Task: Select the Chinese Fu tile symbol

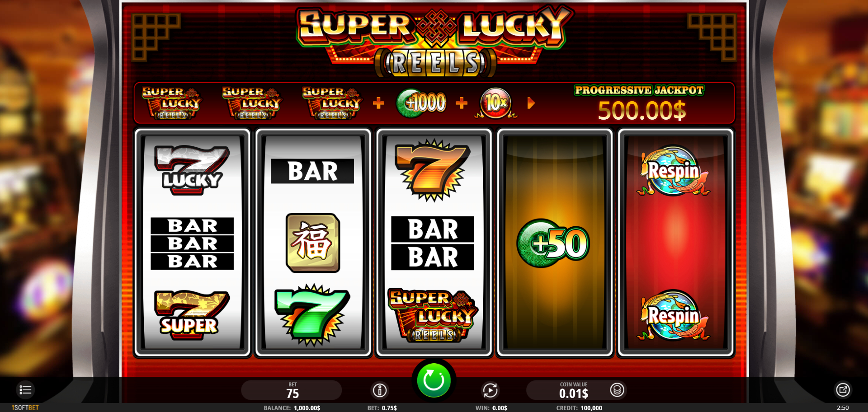Action: tap(312, 243)
